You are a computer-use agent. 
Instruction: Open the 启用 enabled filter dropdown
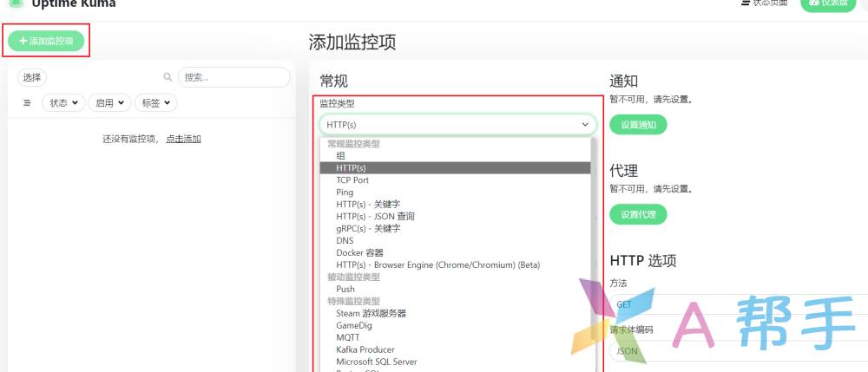tap(109, 103)
